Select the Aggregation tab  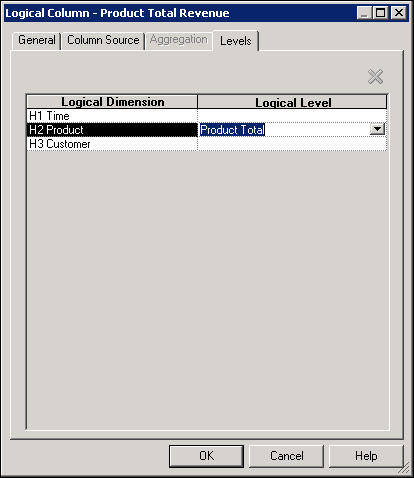tap(179, 40)
